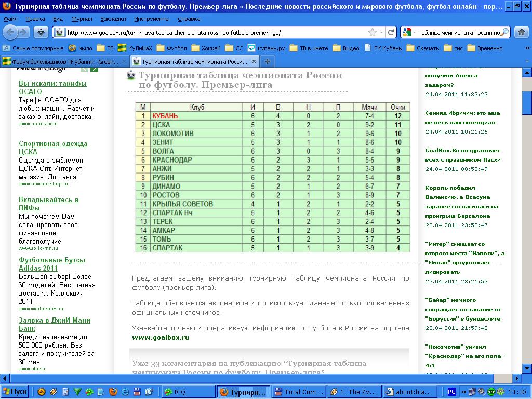Open the Журнал menu
This screenshot has width=532, height=399.
pyautogui.click(x=82, y=19)
